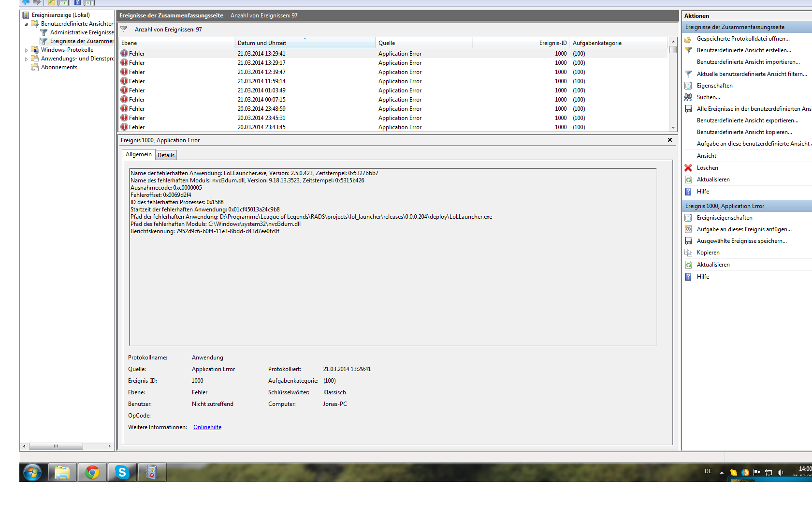Viewport: 812px width, 508px height.
Task: Click the filter funnel icon above event list
Action: (124, 30)
